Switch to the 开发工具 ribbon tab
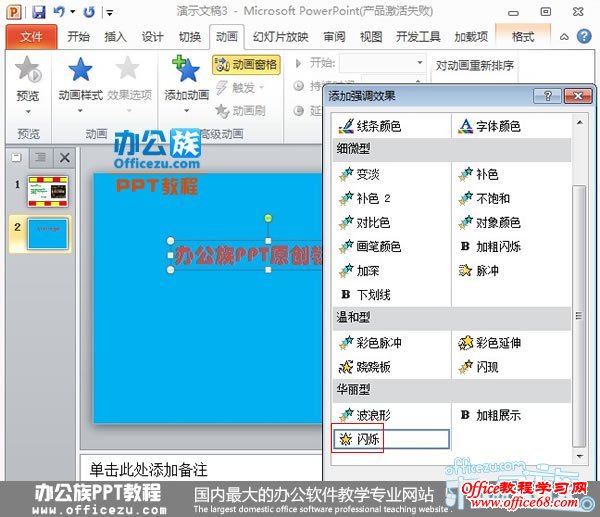Screen dimensions: 600x517 point(418,37)
